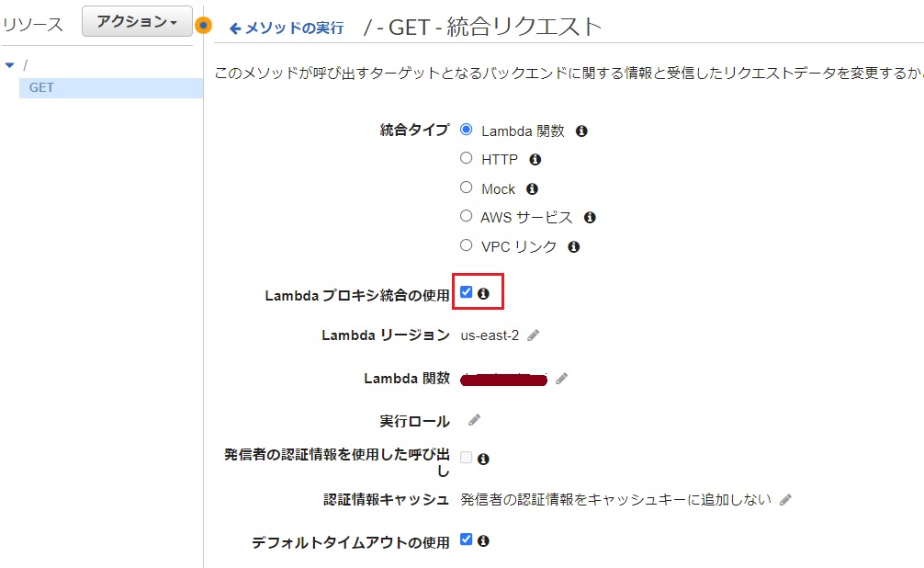924x568 pixels.
Task: Select the Mock integration type
Action: tap(466, 186)
